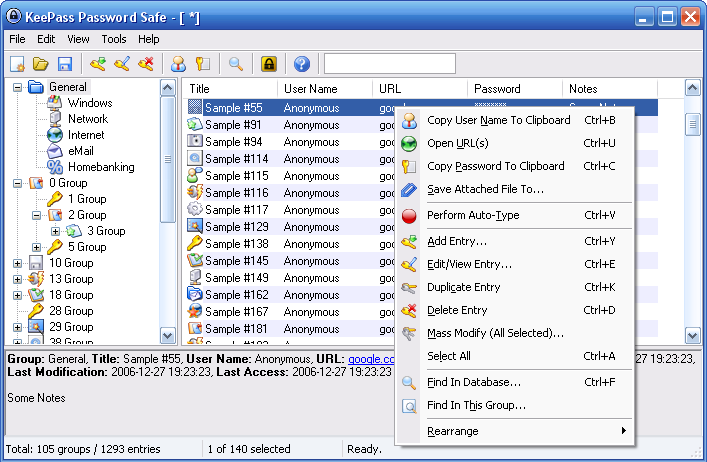The width and height of the screenshot is (707, 462).
Task: Click the New Database toolbar icon
Action: (17, 64)
